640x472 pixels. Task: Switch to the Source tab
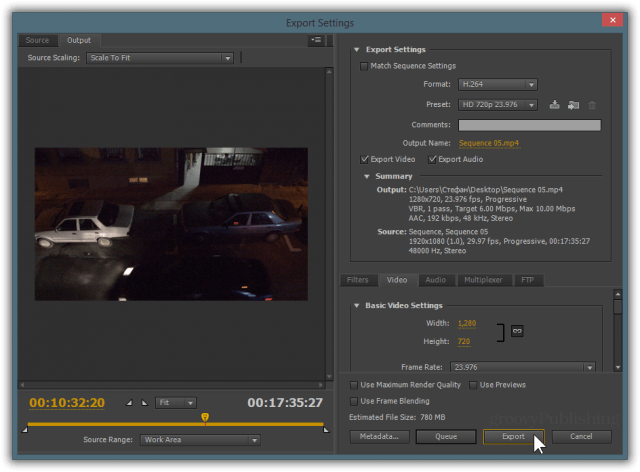coord(37,40)
